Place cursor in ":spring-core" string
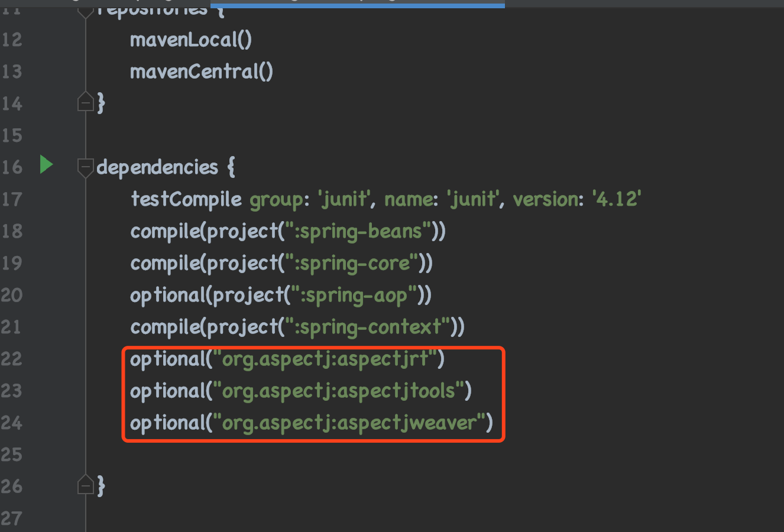 point(352,264)
